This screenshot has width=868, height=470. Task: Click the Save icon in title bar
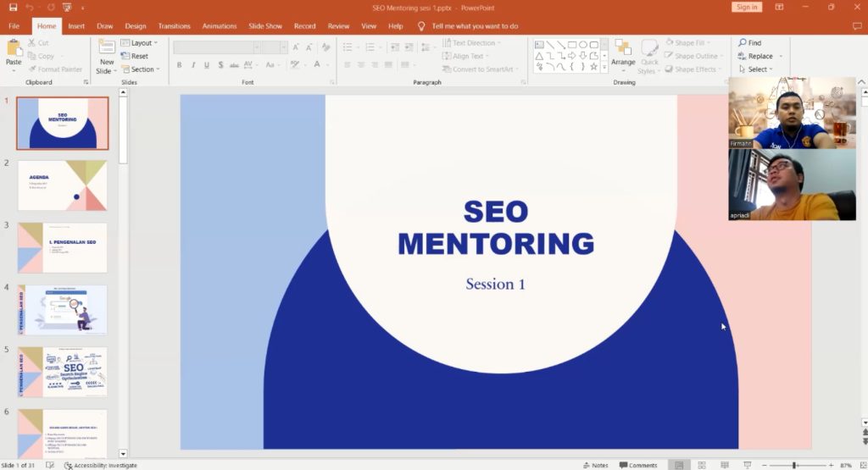[x=14, y=8]
